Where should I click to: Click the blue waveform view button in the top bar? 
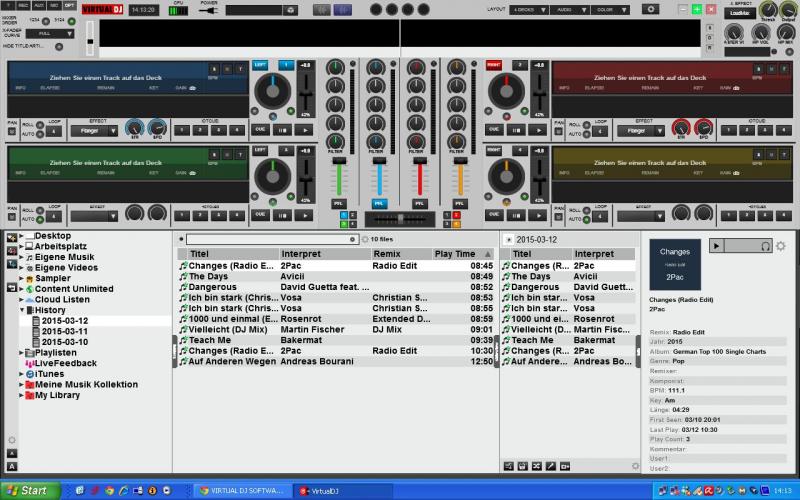(x=342, y=10)
